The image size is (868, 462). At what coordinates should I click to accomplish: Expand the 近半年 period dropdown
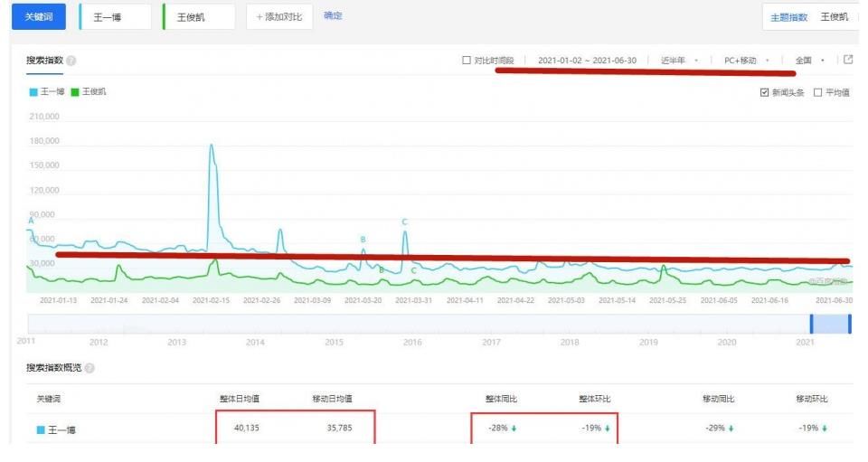[x=679, y=60]
